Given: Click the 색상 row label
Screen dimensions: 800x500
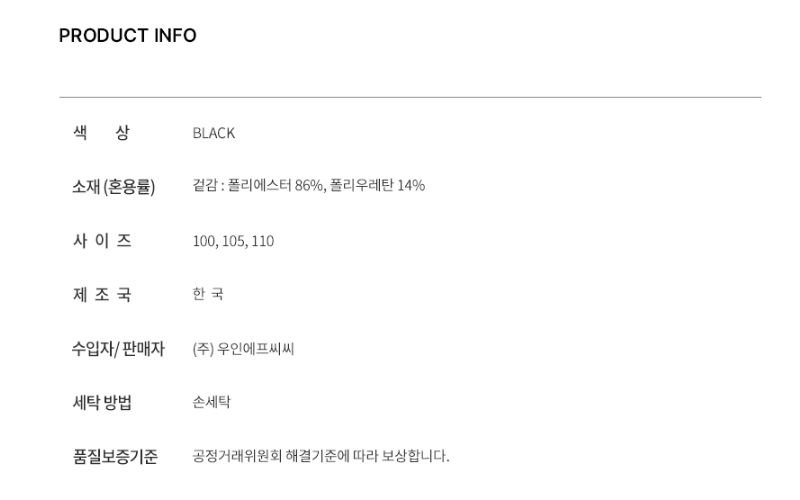Looking at the screenshot, I should tap(101, 132).
